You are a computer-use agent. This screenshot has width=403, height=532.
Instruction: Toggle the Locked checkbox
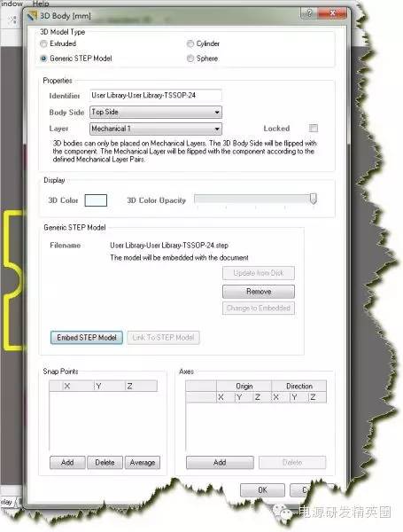click(x=314, y=129)
